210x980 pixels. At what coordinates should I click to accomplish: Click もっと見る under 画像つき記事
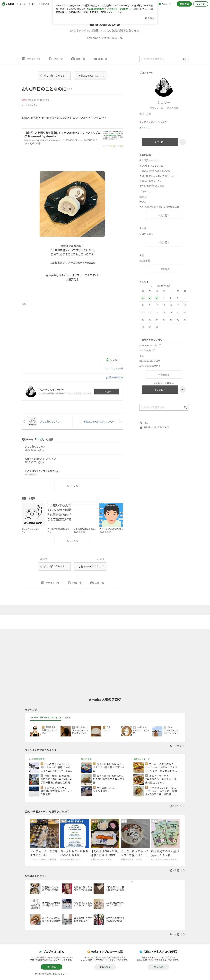[x=72, y=541]
